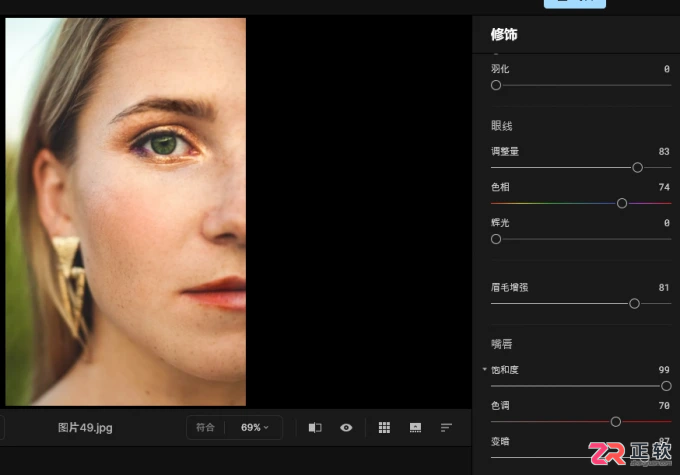Click the 辉光 value 0
This screenshot has width=680, height=475.
tap(667, 223)
